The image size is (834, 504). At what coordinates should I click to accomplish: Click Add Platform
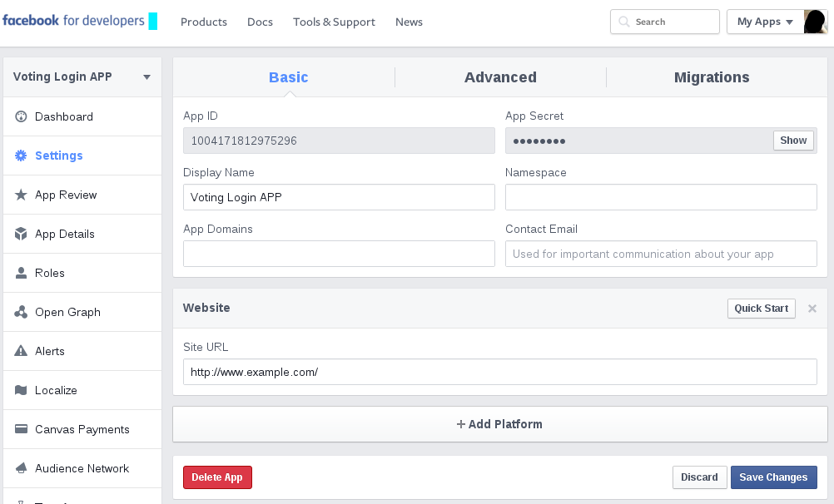pyautogui.click(x=500, y=424)
